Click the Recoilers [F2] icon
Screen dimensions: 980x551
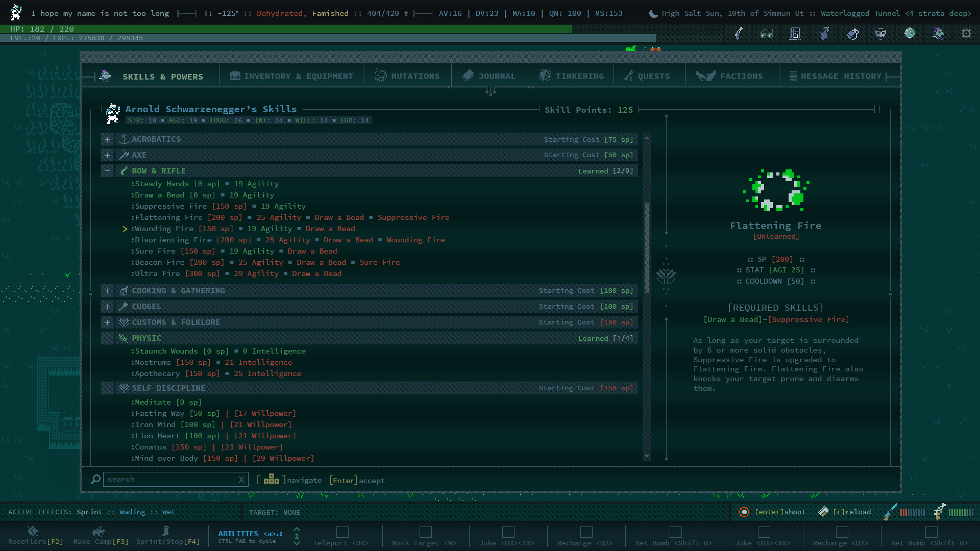pyautogui.click(x=33, y=531)
